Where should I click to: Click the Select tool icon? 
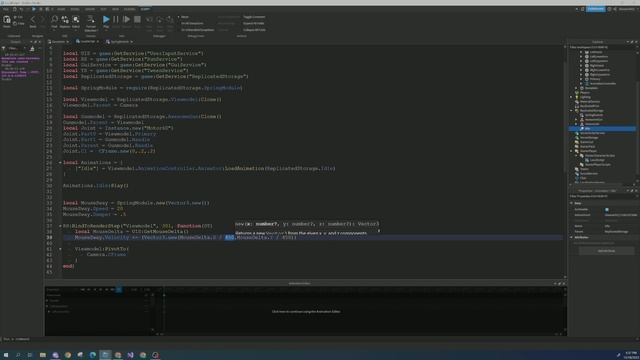(x=76, y=19)
